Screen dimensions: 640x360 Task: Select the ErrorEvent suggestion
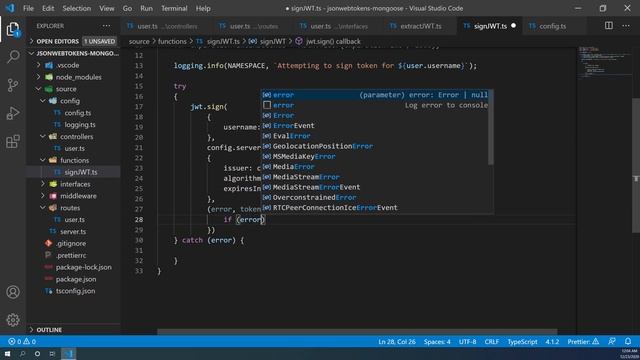click(x=375, y=126)
